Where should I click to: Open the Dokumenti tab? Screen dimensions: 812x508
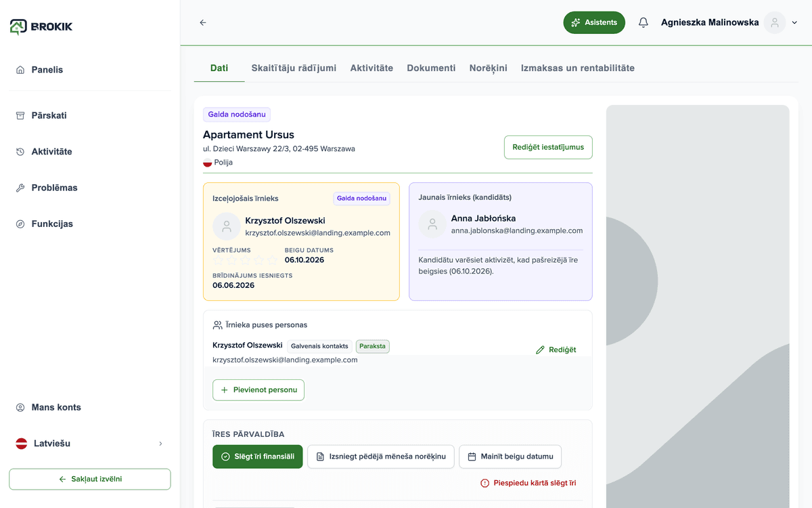(x=431, y=68)
